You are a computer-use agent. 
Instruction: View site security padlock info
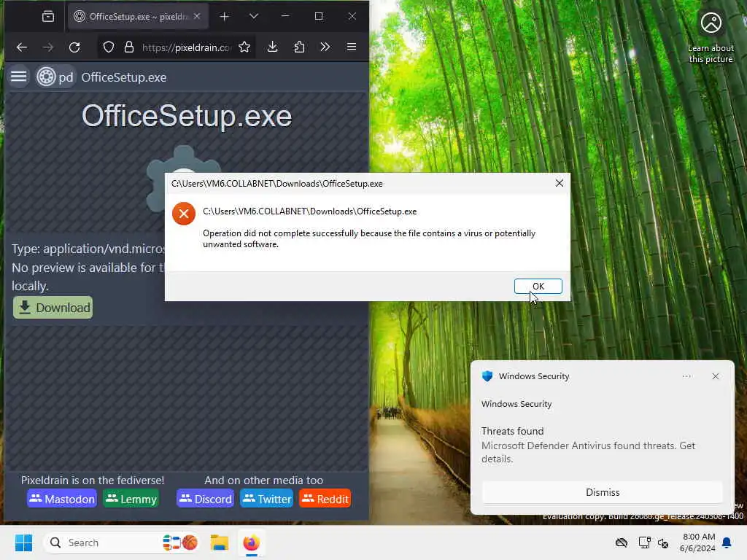128,47
